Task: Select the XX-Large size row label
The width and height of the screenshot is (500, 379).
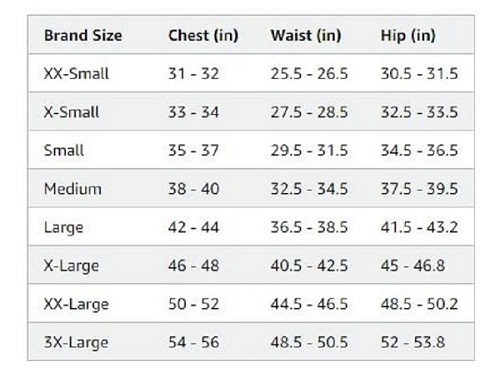Action: (76, 304)
